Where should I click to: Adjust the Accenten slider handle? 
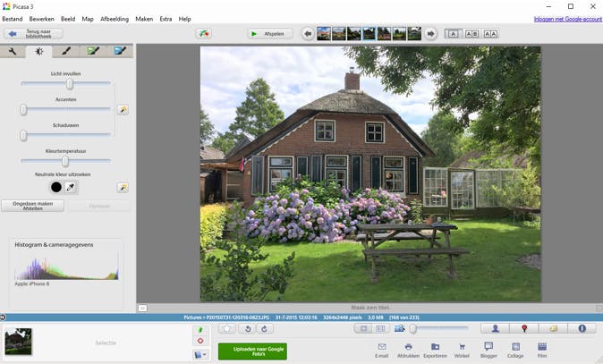pos(23,109)
